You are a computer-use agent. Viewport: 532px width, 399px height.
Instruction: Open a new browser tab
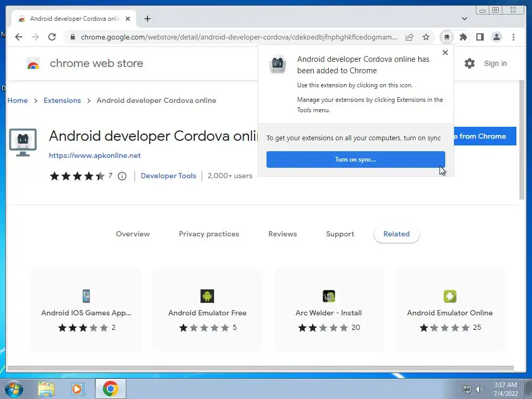click(147, 19)
